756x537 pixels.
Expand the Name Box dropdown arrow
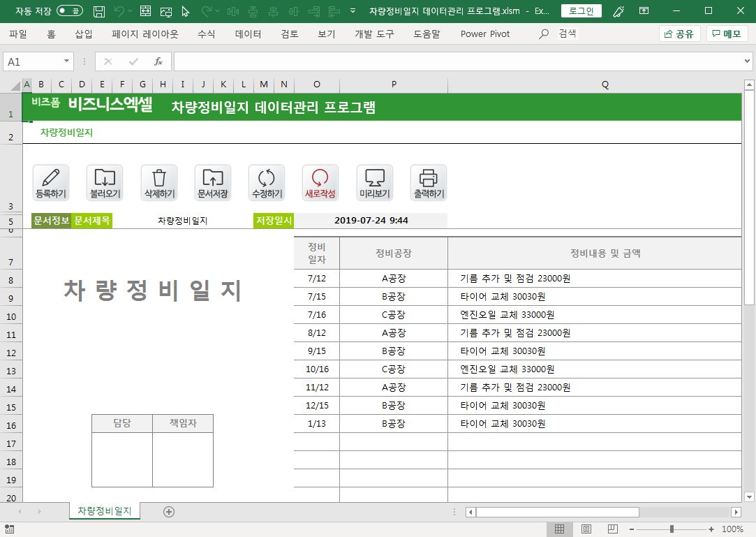point(67,61)
